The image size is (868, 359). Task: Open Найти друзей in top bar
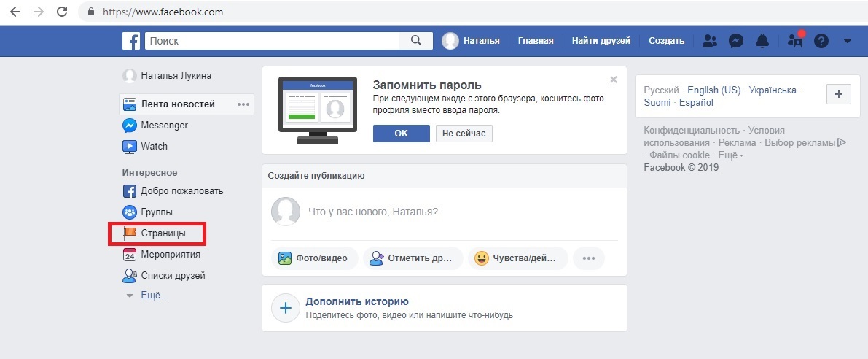click(601, 41)
